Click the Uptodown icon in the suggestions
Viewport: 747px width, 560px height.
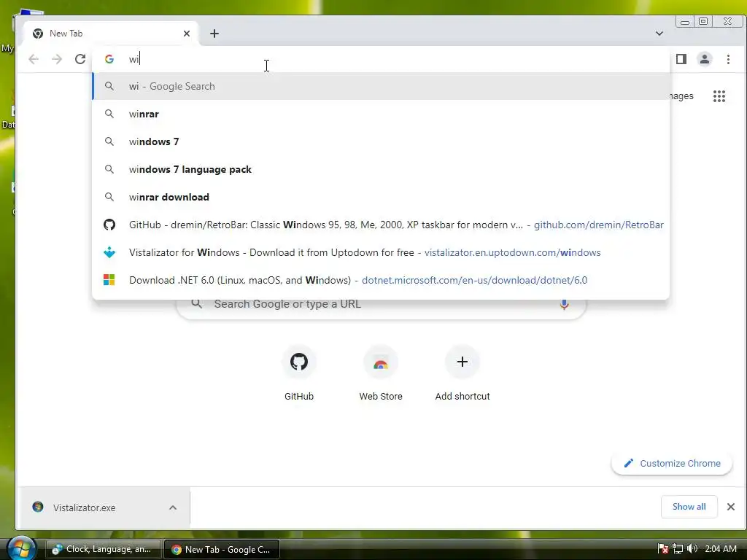109,252
